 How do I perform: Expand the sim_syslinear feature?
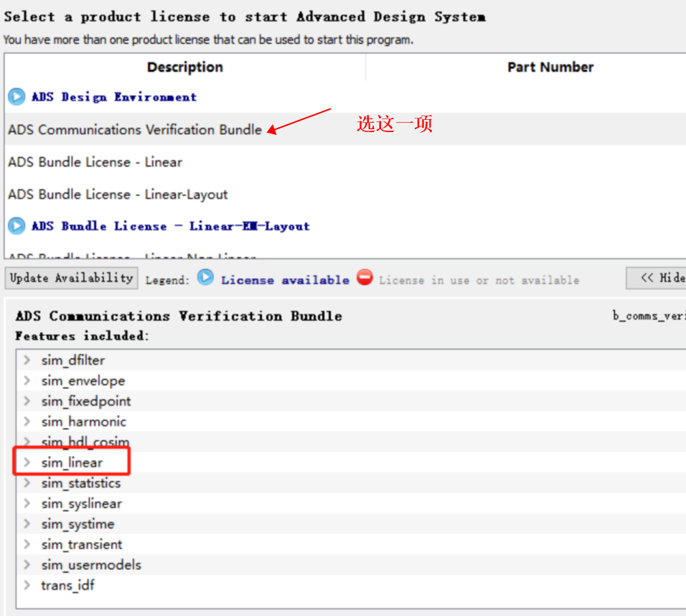(x=27, y=503)
